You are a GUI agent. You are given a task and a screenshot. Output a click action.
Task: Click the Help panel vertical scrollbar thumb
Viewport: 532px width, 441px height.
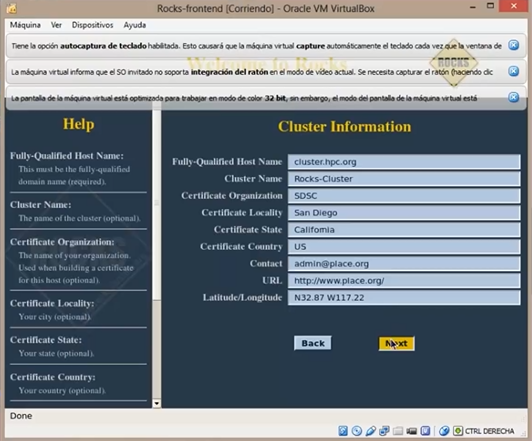pyautogui.click(x=157, y=204)
